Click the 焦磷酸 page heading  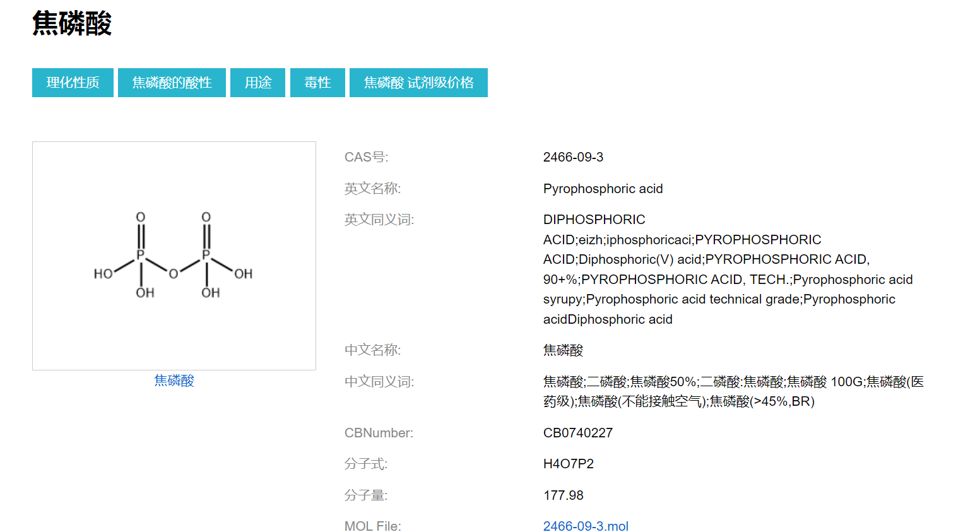coord(72,24)
